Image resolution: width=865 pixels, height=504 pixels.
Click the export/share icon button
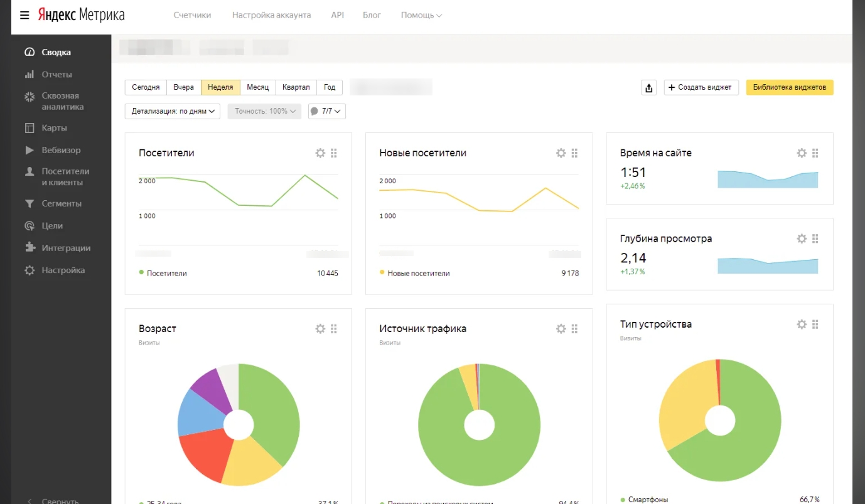point(649,88)
